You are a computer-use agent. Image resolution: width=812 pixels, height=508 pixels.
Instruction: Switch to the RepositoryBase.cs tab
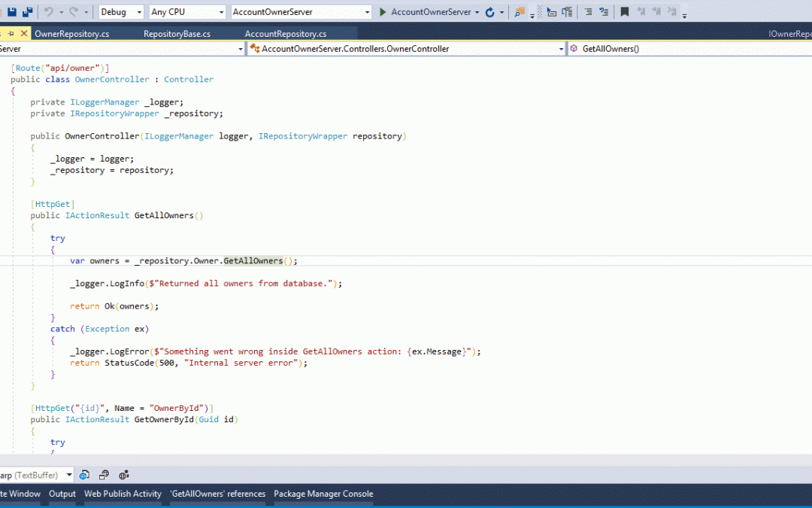pyautogui.click(x=177, y=34)
